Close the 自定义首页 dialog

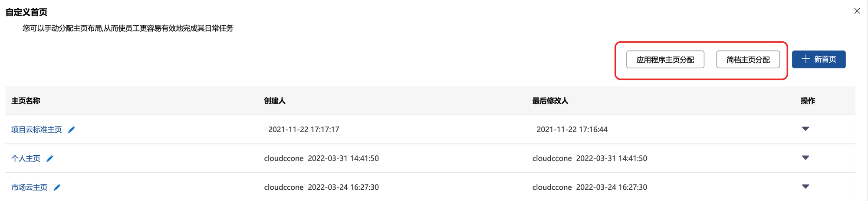857,11
